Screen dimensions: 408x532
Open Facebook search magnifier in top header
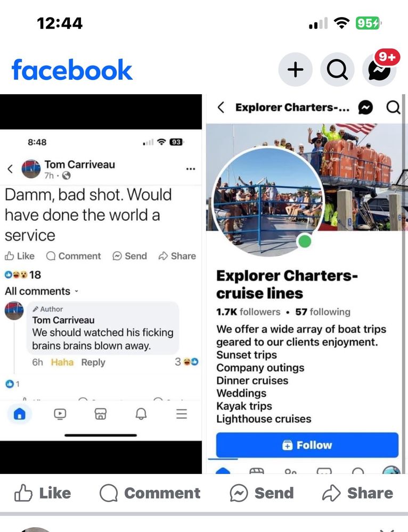tap(337, 70)
